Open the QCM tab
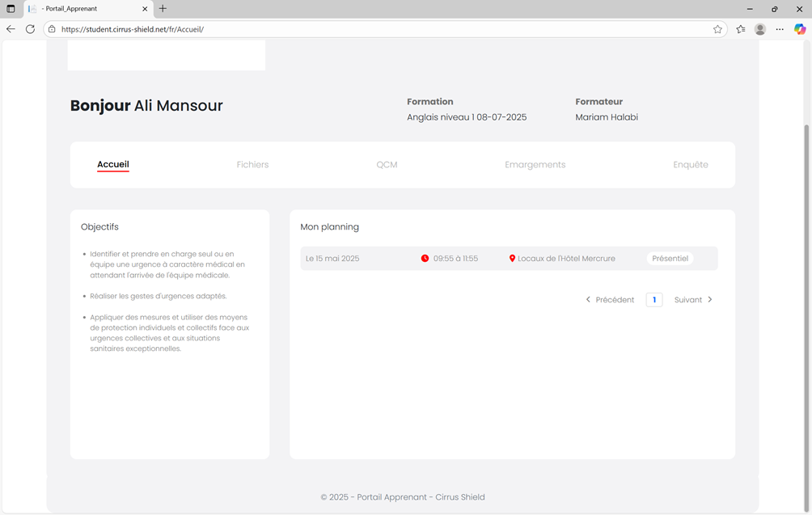 pos(387,165)
